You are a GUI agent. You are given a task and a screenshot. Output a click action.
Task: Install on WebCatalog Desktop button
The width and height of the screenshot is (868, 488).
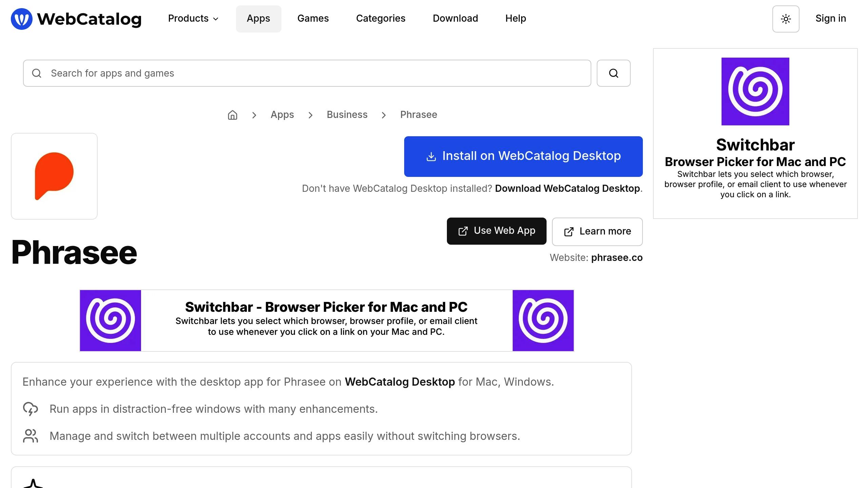pyautogui.click(x=523, y=157)
